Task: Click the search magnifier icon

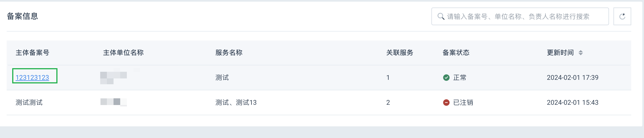Action: 441,16
